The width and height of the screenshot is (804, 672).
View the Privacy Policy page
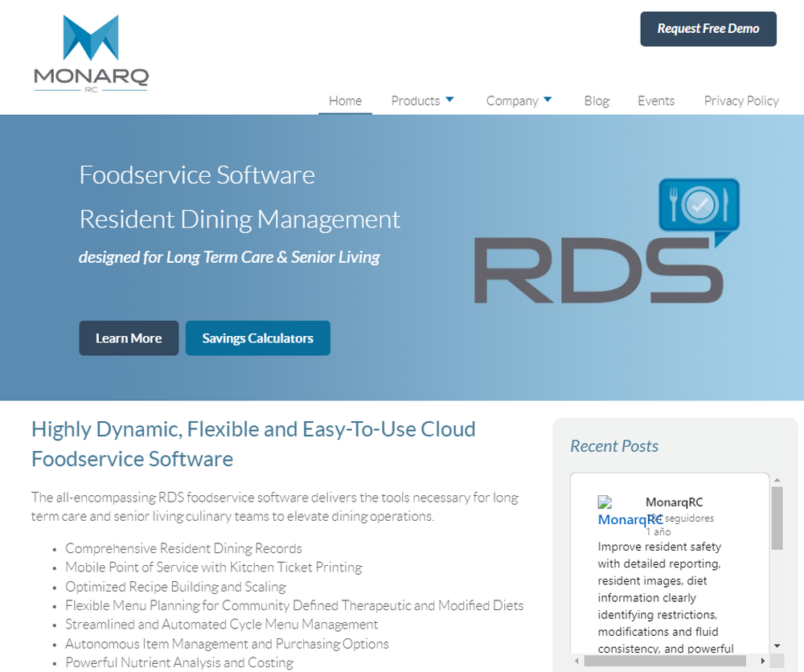(740, 100)
